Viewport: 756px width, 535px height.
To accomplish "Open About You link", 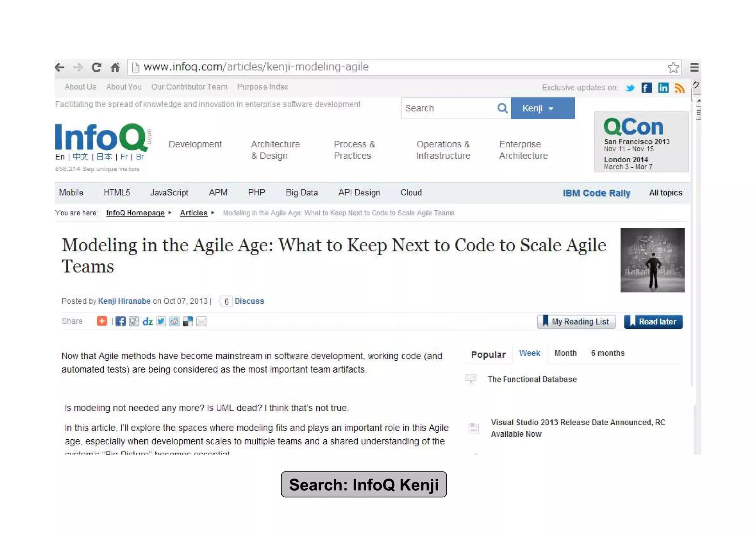I will click(124, 87).
